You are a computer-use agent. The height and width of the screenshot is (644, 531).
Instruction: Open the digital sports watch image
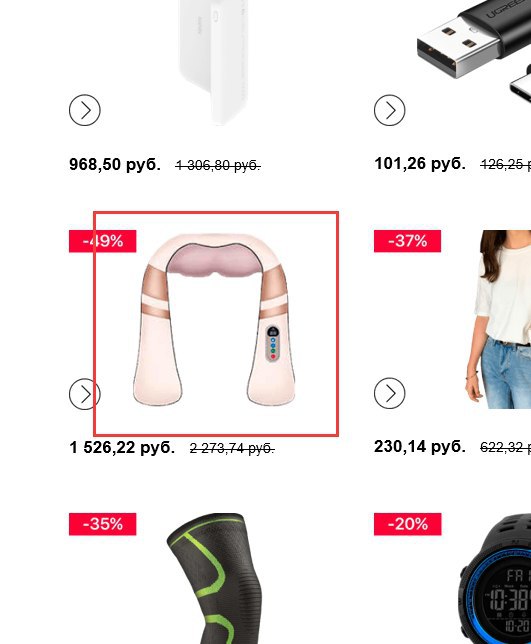pos(496,578)
